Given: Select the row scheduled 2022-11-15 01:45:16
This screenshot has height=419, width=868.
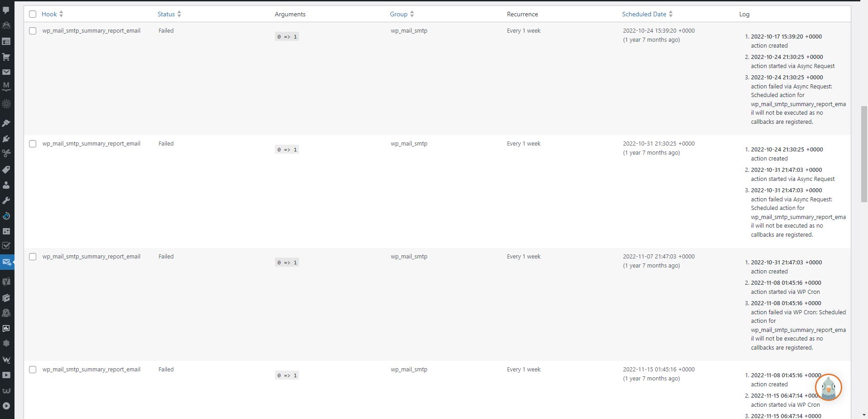Looking at the screenshot, I should [x=33, y=370].
